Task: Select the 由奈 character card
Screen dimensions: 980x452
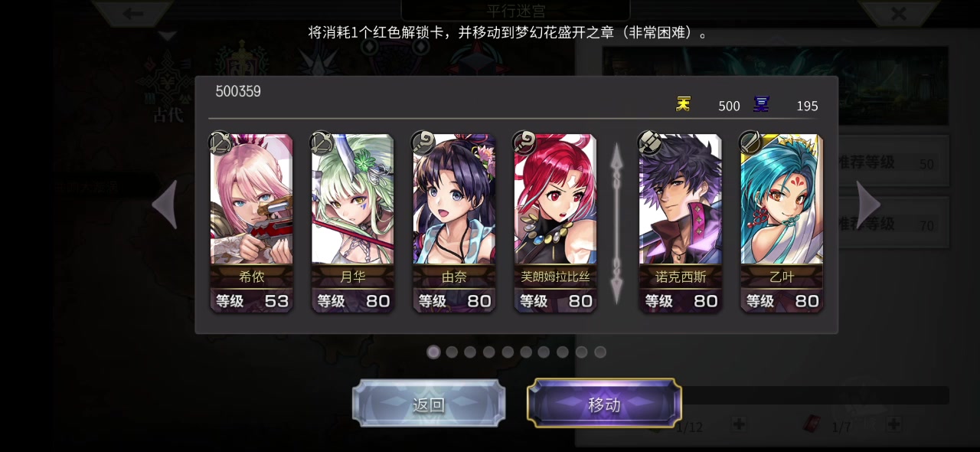Action: click(454, 223)
